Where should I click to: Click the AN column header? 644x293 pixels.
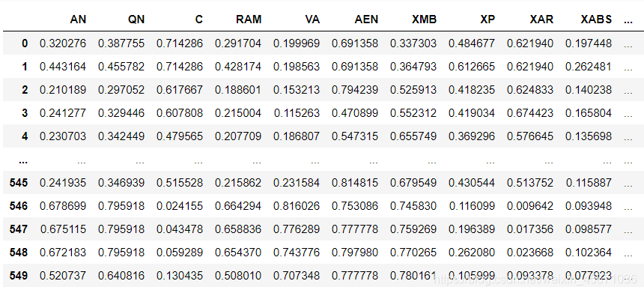click(x=78, y=19)
